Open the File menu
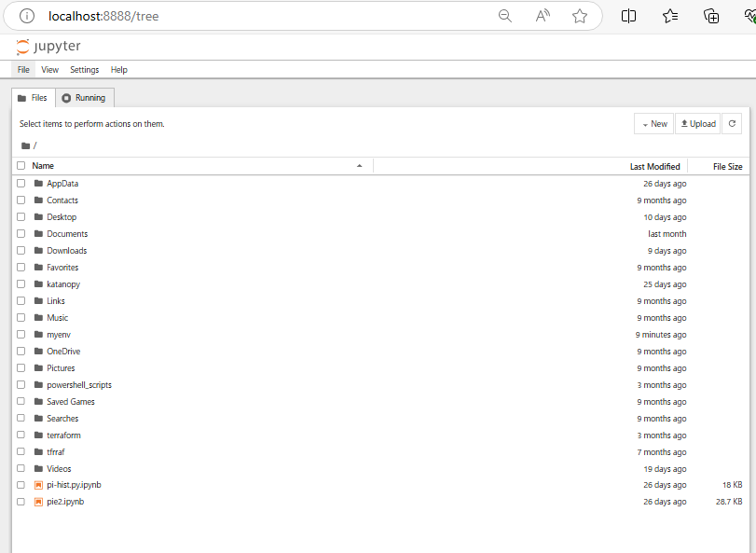This screenshot has width=756, height=553. coord(22,69)
